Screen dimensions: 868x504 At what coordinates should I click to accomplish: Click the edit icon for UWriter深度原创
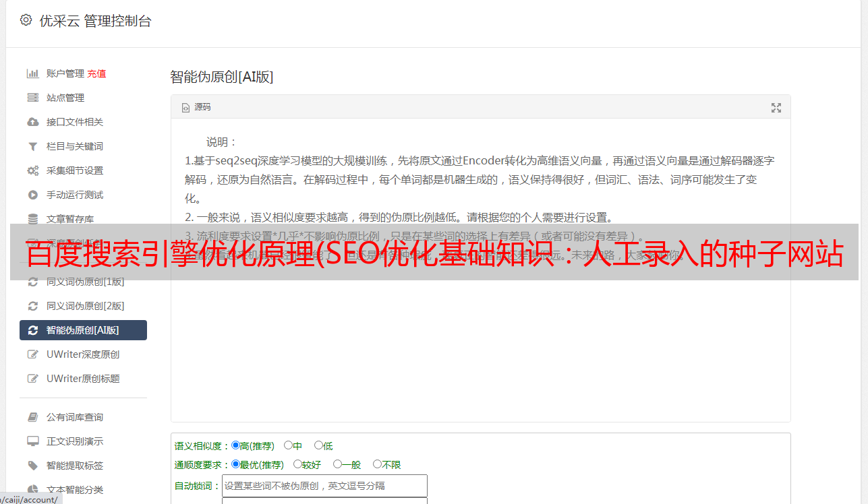(x=32, y=354)
